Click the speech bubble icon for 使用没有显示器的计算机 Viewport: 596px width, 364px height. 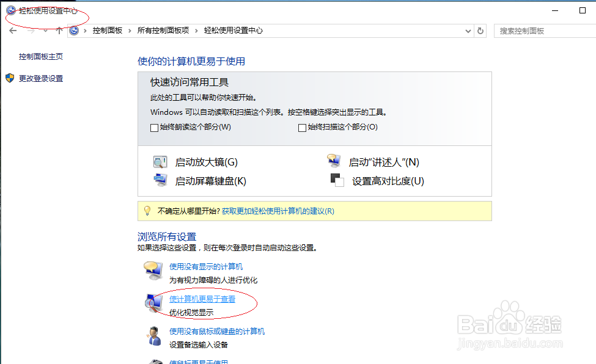click(x=153, y=270)
